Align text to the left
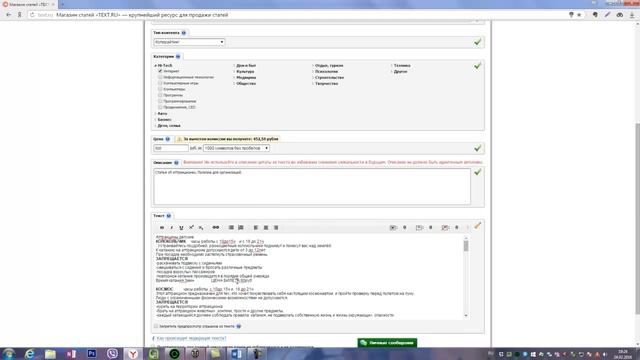640x360 pixels. pos(256,227)
